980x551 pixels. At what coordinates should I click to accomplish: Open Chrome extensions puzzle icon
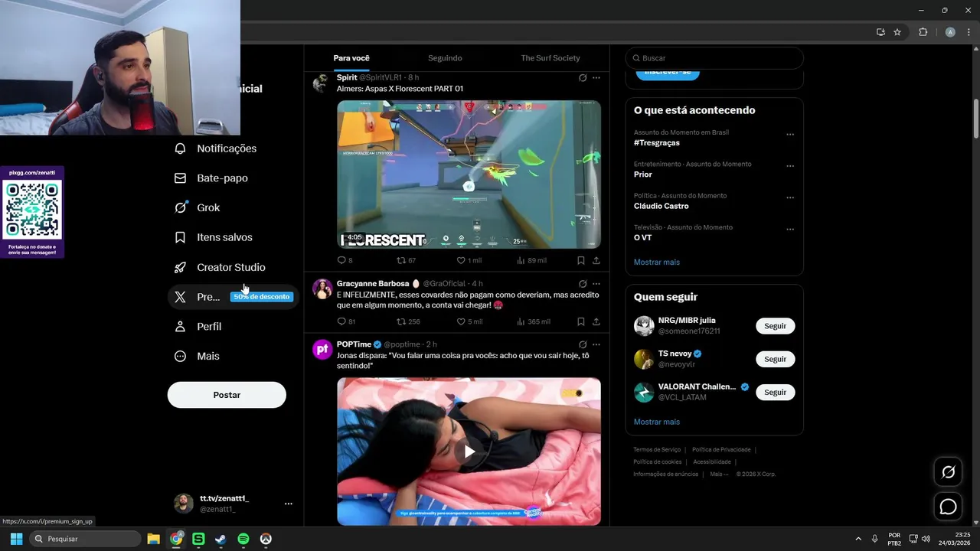[923, 32]
